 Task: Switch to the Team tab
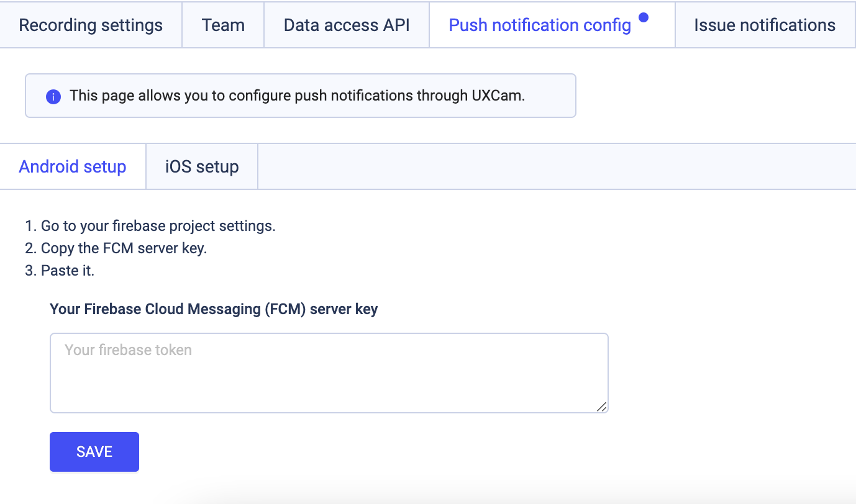223,25
